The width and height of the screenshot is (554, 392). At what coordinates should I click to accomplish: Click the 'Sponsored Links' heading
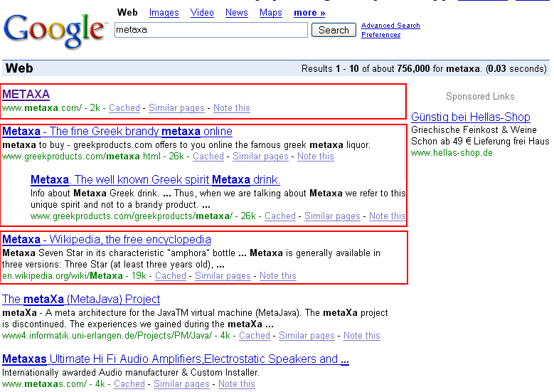[x=480, y=96]
